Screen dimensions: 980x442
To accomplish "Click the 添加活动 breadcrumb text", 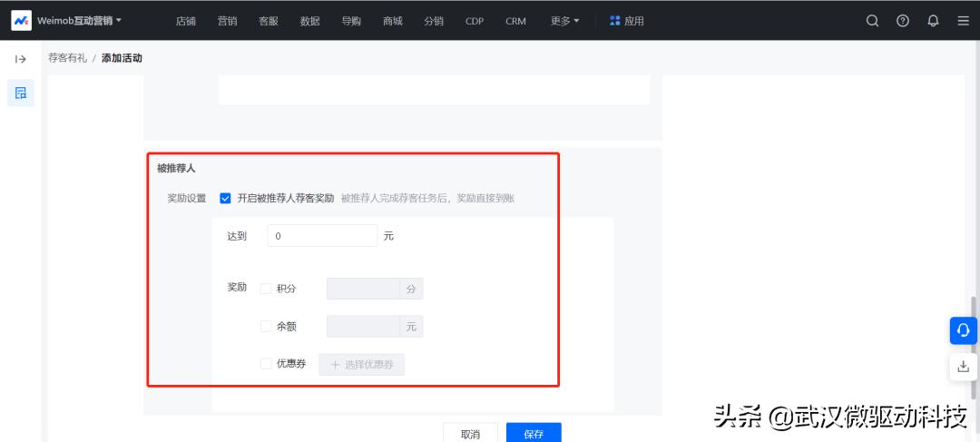I will click(122, 58).
